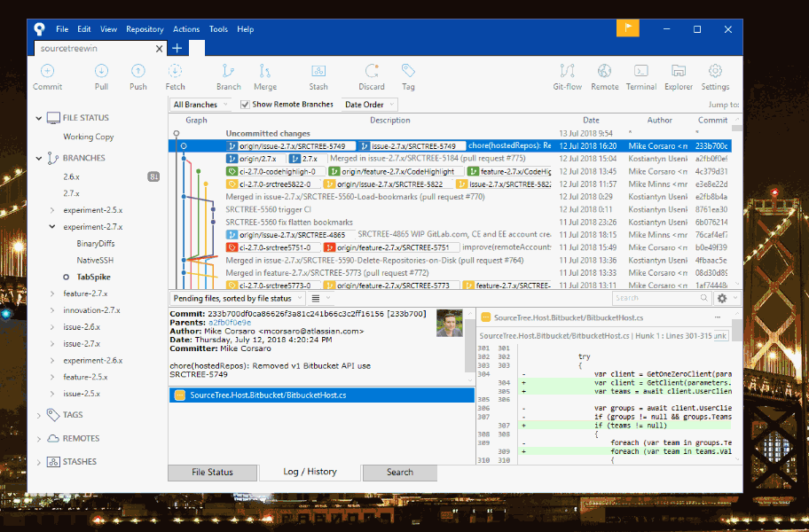Click the Git-flow toolbar icon
Screen dimensions: 809x532
coord(567,72)
